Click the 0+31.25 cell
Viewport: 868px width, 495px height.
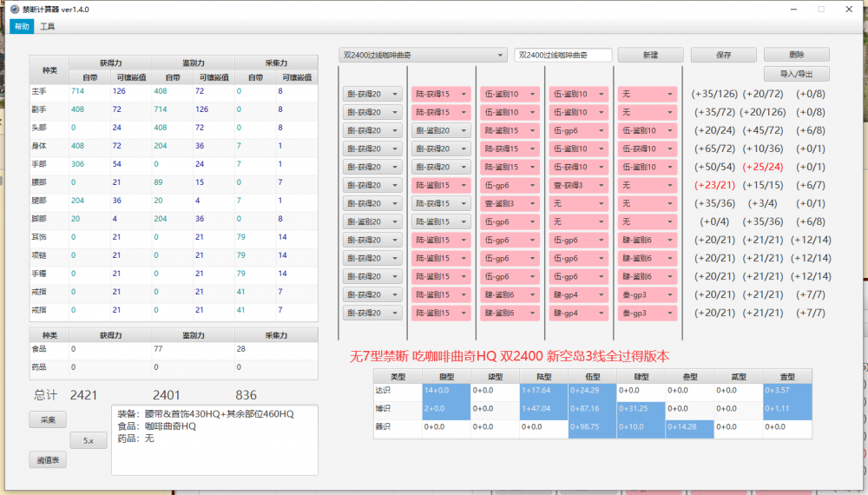[641, 409]
